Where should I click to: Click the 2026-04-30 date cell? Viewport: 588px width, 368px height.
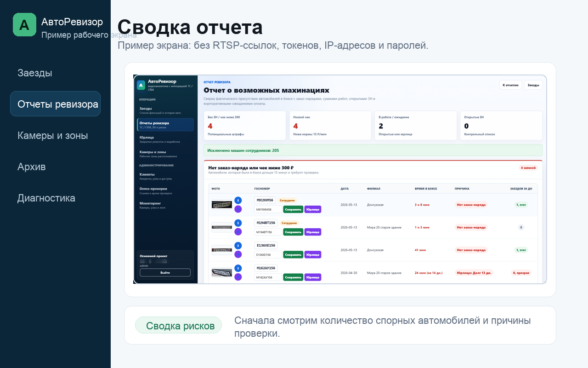point(348,273)
